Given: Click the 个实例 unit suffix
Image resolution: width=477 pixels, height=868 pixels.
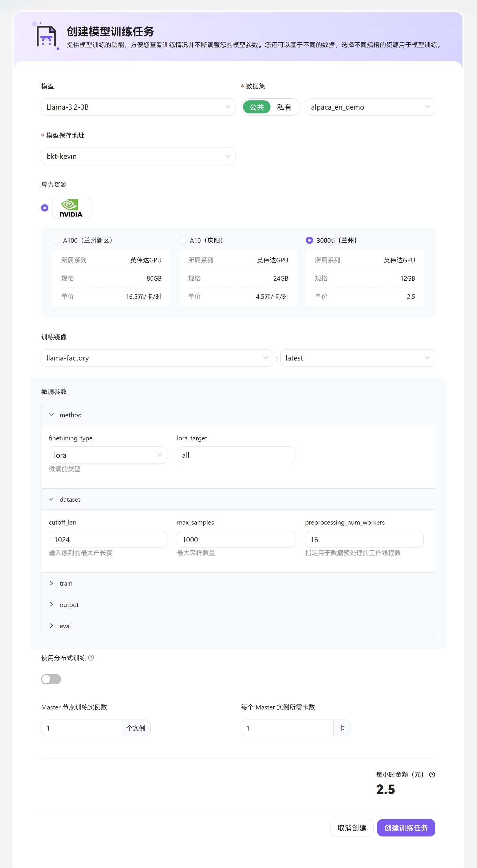Looking at the screenshot, I should [x=136, y=728].
